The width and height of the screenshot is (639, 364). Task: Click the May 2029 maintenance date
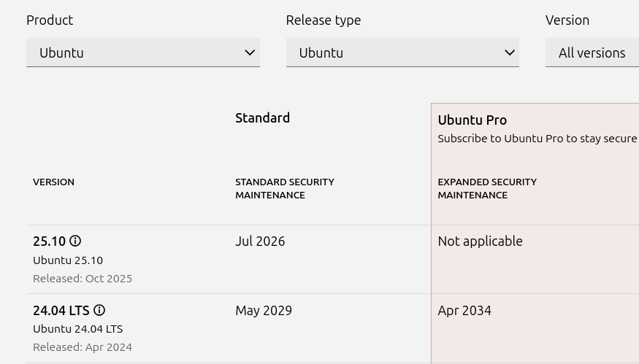[x=264, y=311]
